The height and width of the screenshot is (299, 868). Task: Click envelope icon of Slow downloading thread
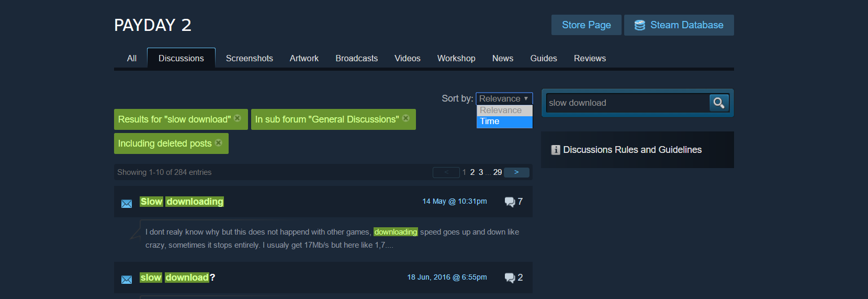127,204
